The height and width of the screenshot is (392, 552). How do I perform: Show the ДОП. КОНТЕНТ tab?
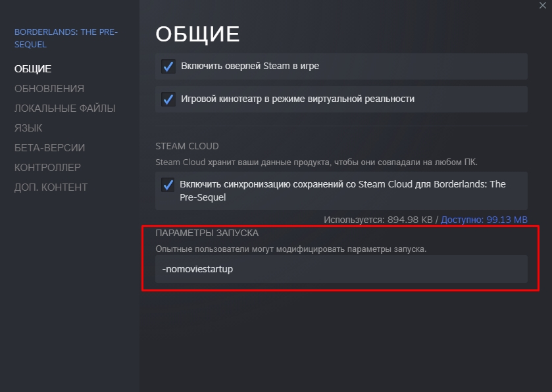pyautogui.click(x=51, y=187)
